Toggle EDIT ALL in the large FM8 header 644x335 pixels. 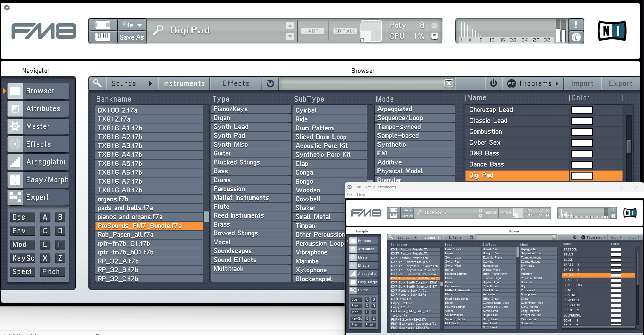pos(345,31)
